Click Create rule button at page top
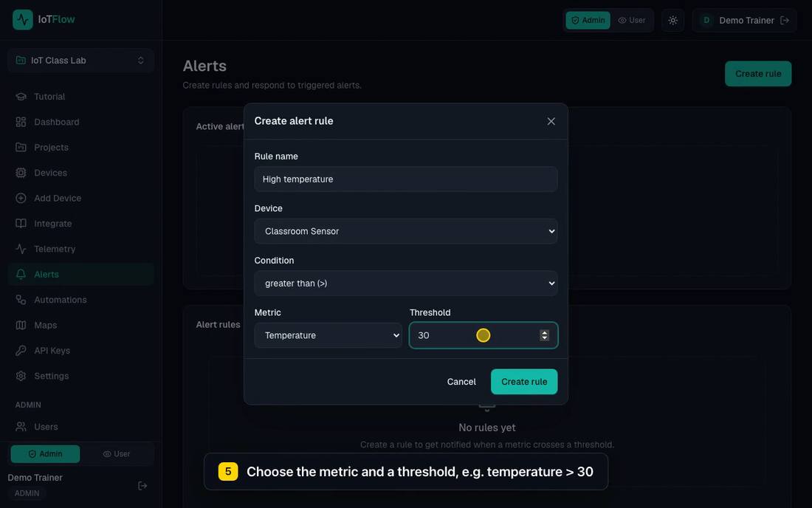The image size is (812, 508). tap(758, 74)
